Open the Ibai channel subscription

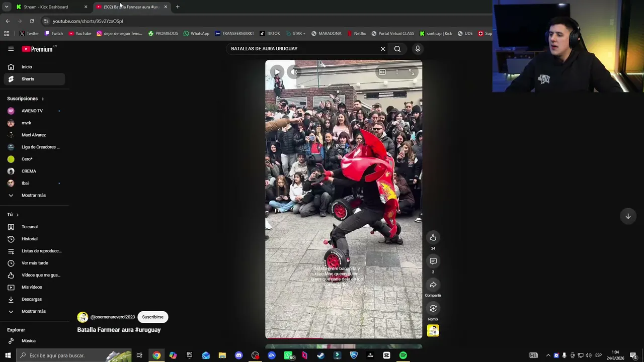(34, 183)
